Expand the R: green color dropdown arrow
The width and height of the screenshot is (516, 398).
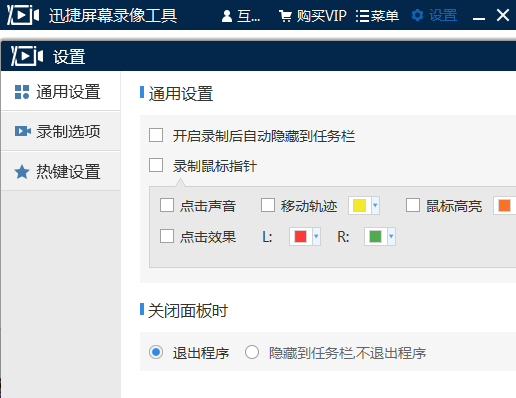coord(391,237)
